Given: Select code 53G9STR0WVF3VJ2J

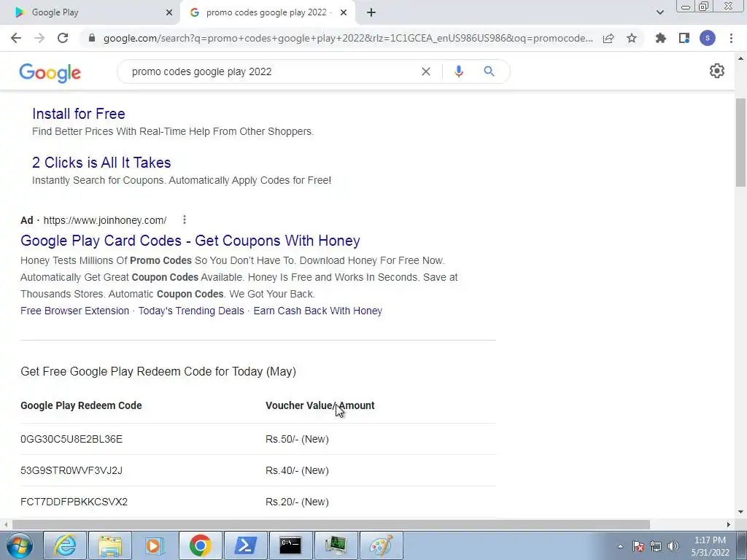Looking at the screenshot, I should (71, 470).
